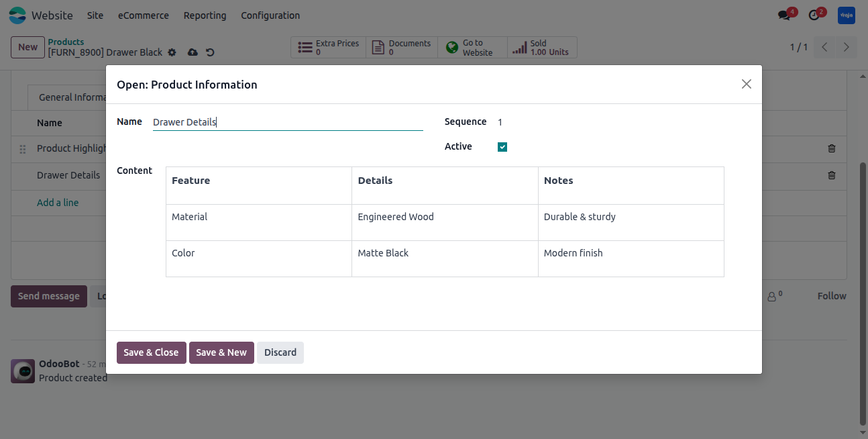868x439 pixels.
Task: Open the chat messages icon
Action: [784, 15]
